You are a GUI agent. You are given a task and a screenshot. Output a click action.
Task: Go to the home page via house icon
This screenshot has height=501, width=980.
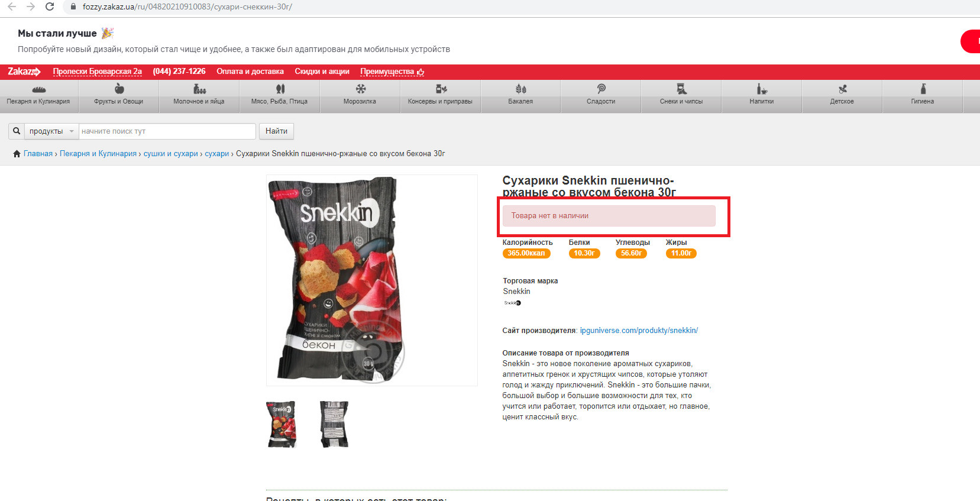click(x=17, y=154)
